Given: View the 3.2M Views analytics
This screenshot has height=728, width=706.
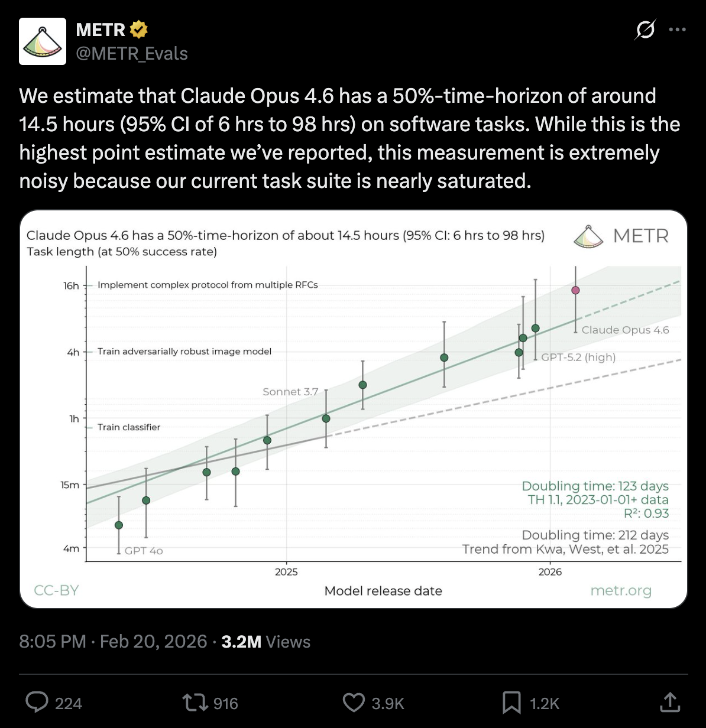Looking at the screenshot, I should click(x=265, y=642).
